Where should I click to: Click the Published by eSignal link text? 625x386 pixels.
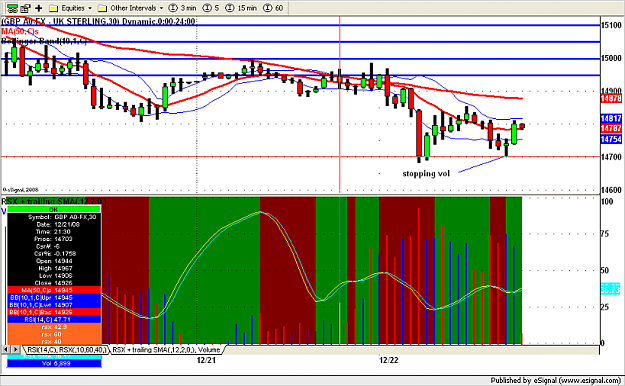pos(555,380)
